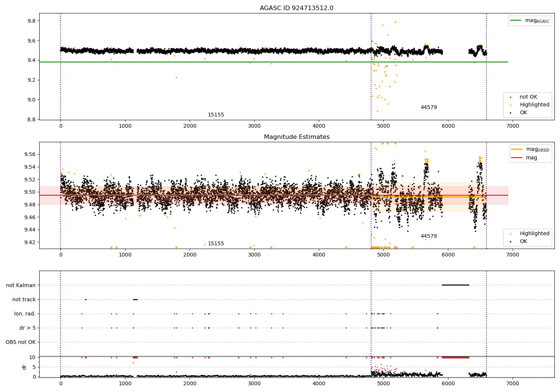The height and width of the screenshot is (392, 560).
Task: Click the '4000' x-axis tick in bottom plot
Action: [x=319, y=384]
